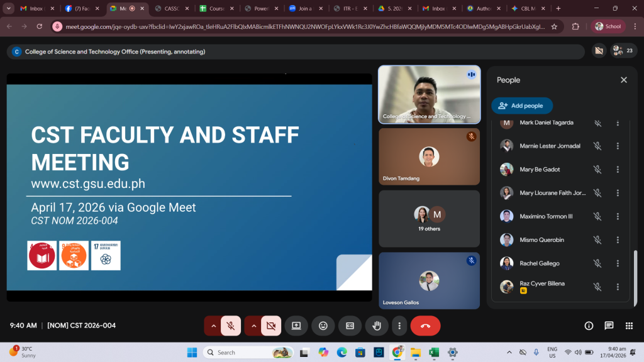Image resolution: width=644 pixels, height=362 pixels.
Task: Close the People side panel
Action: pos(624,80)
